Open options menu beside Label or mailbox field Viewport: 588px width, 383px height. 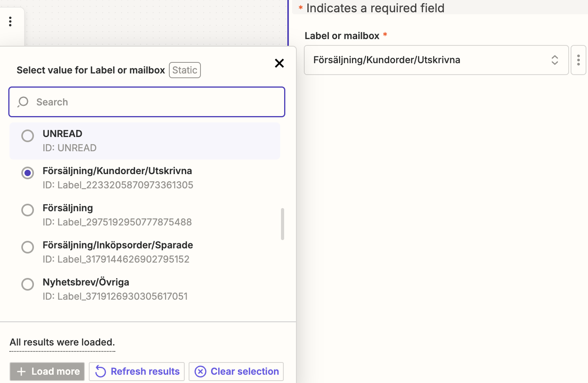(x=579, y=60)
